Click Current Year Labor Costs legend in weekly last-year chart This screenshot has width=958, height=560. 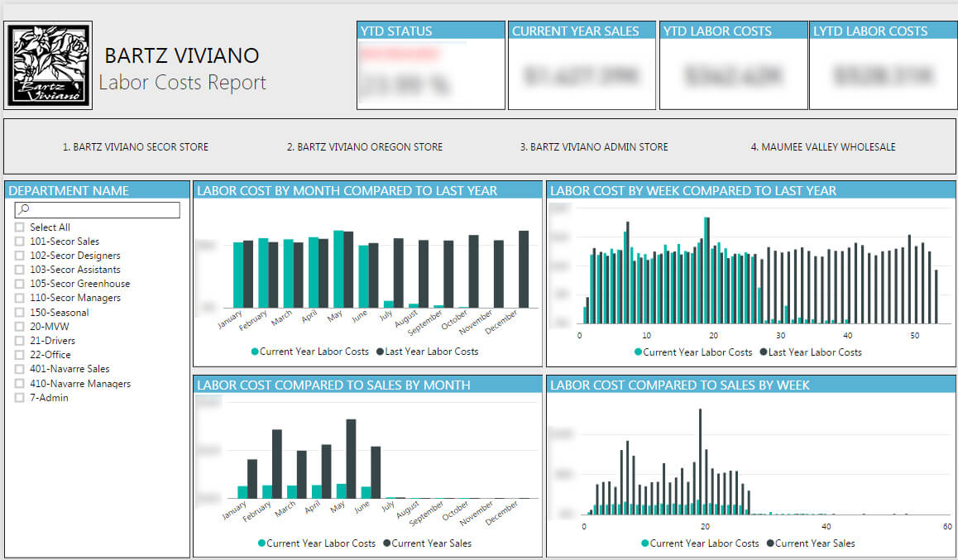693,352
